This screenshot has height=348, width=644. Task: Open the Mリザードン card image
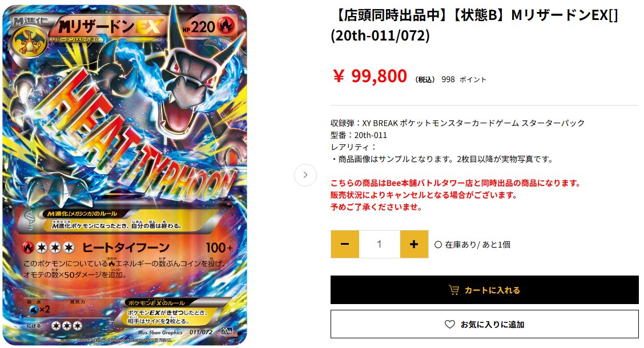125,175
